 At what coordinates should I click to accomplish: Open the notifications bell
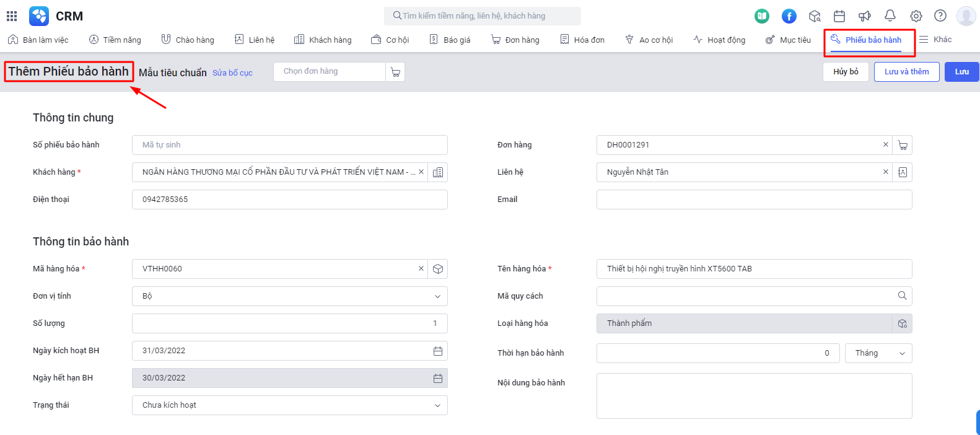click(x=890, y=15)
